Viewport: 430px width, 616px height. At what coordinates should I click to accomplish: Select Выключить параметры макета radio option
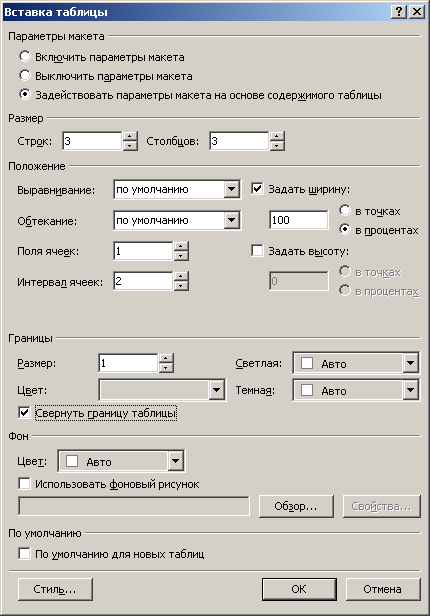click(x=25, y=75)
